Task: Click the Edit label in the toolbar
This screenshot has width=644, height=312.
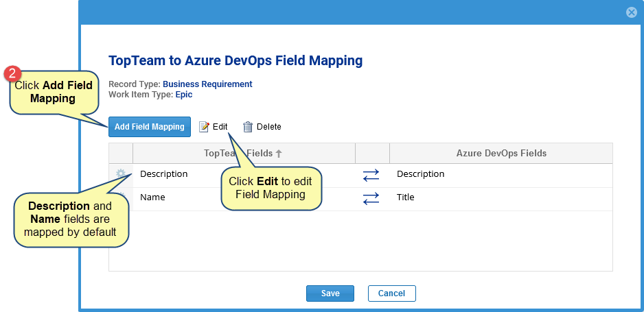Action: point(220,127)
